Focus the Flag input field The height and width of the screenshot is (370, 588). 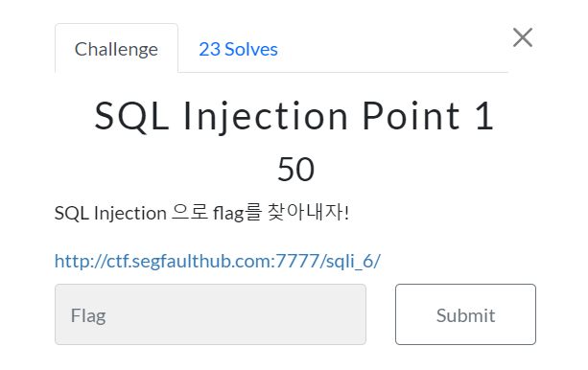[x=210, y=314]
